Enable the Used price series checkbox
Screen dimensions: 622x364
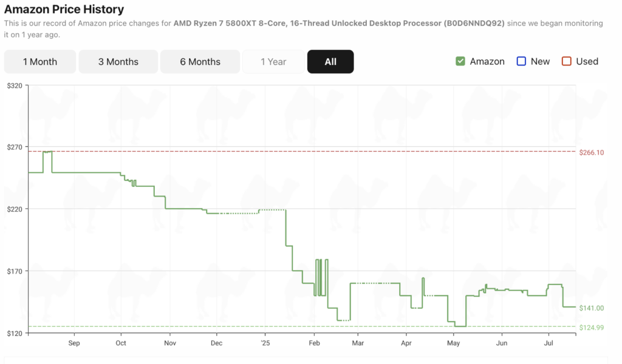pyautogui.click(x=567, y=61)
